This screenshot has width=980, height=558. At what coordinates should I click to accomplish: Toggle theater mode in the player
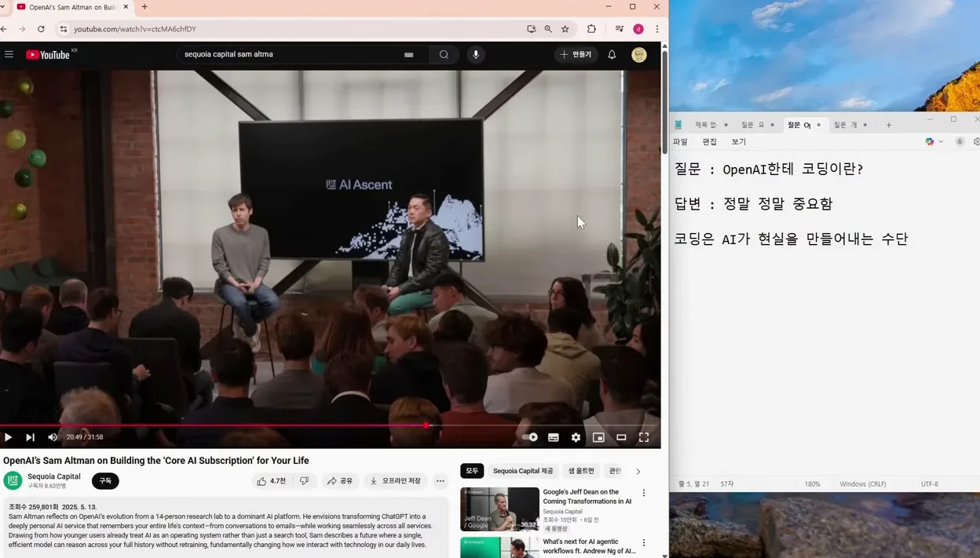(x=621, y=437)
